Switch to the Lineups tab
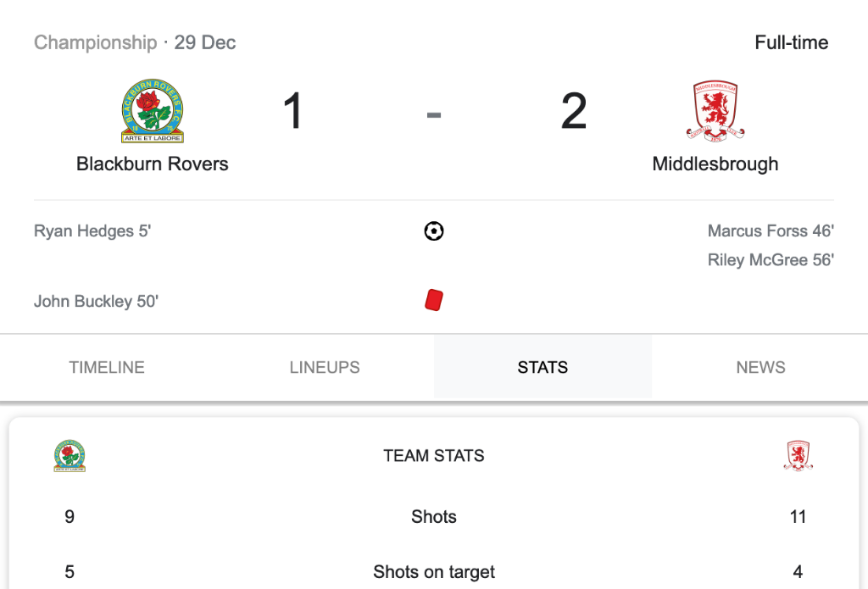 click(x=325, y=367)
